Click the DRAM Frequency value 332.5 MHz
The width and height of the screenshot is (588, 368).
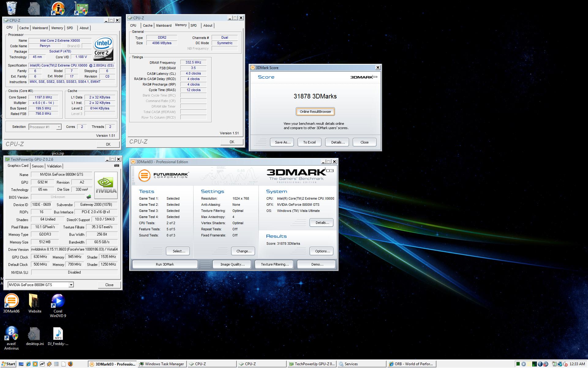(193, 62)
